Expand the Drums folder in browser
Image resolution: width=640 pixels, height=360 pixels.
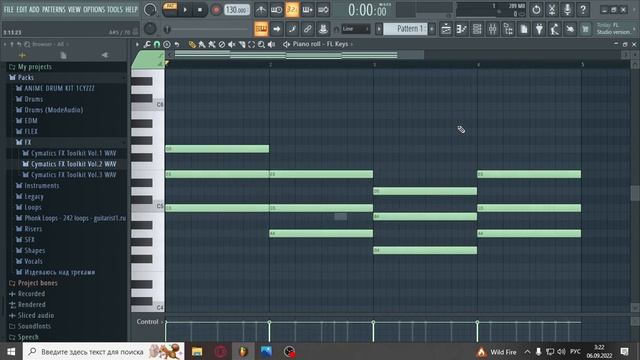[33, 99]
